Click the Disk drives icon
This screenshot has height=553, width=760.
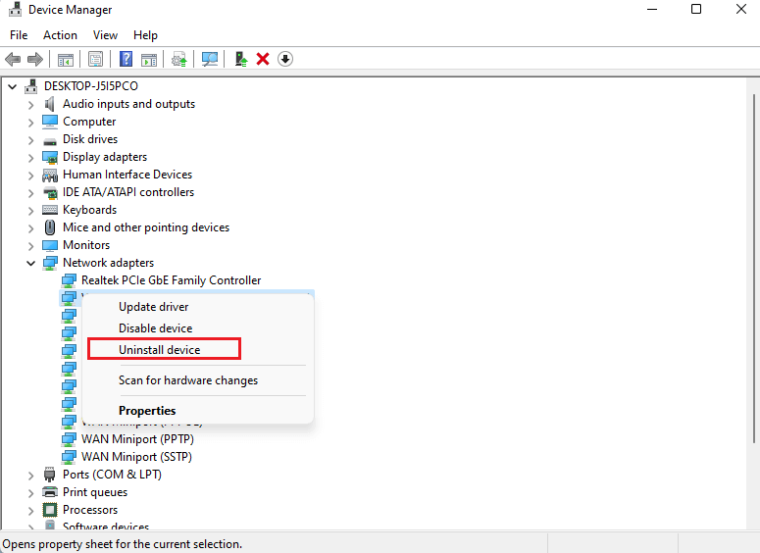tap(50, 141)
